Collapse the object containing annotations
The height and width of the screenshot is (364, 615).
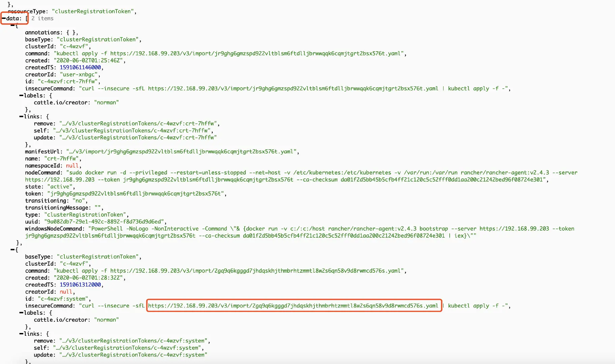tap(12, 26)
